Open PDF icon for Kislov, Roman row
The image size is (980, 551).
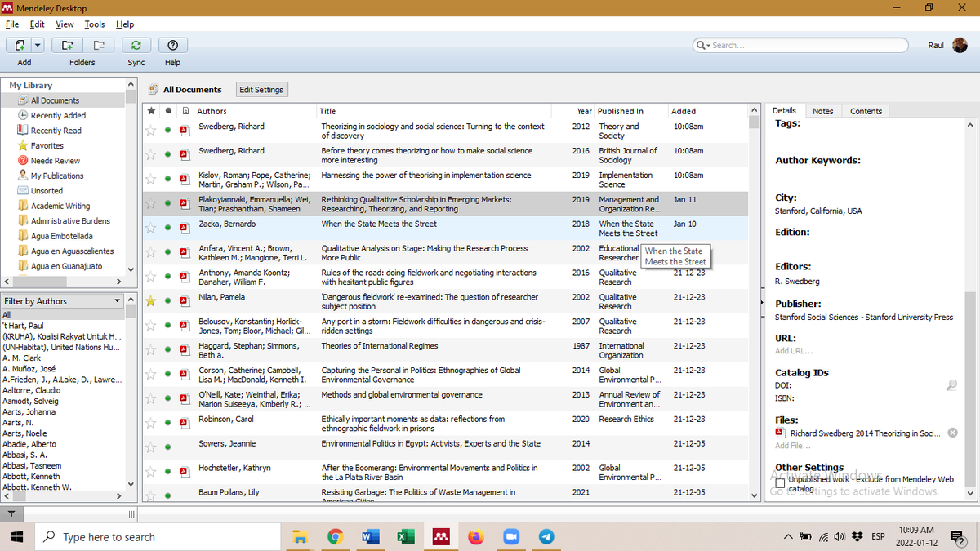click(185, 179)
